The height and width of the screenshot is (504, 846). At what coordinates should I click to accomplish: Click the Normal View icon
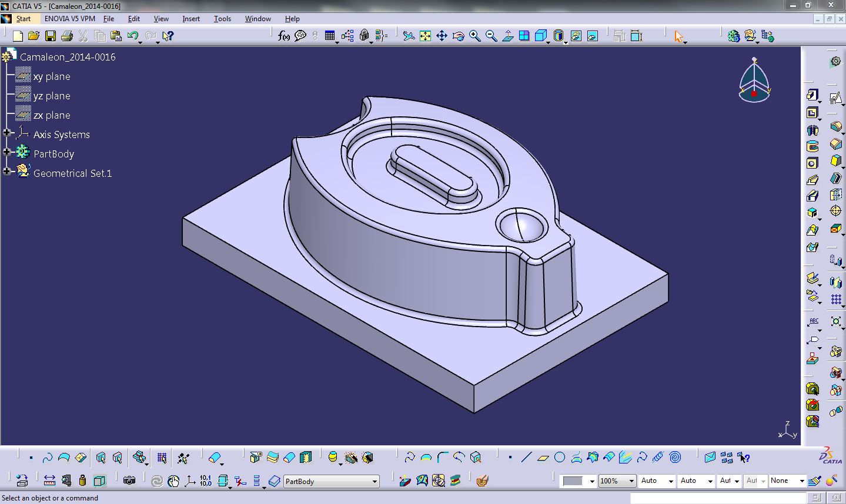coord(507,36)
